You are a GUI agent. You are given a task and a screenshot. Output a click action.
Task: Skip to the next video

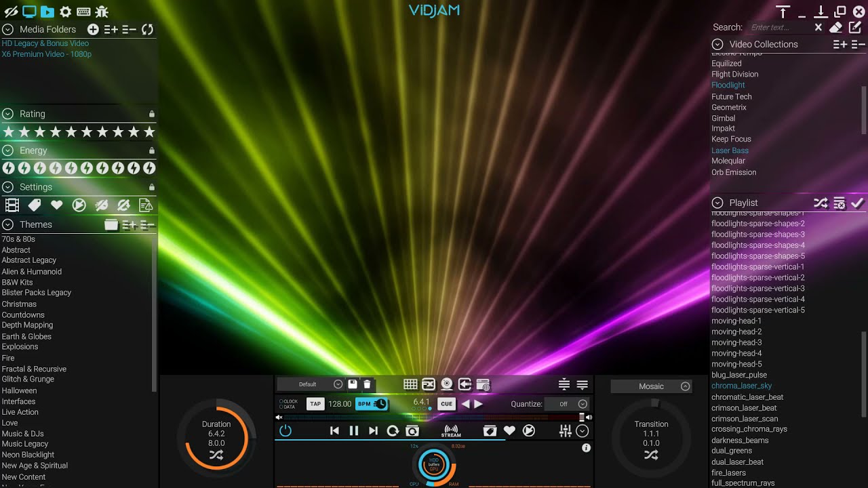point(373,430)
